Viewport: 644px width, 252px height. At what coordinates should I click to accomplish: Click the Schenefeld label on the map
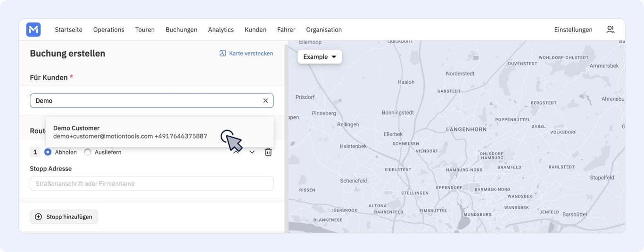354,181
